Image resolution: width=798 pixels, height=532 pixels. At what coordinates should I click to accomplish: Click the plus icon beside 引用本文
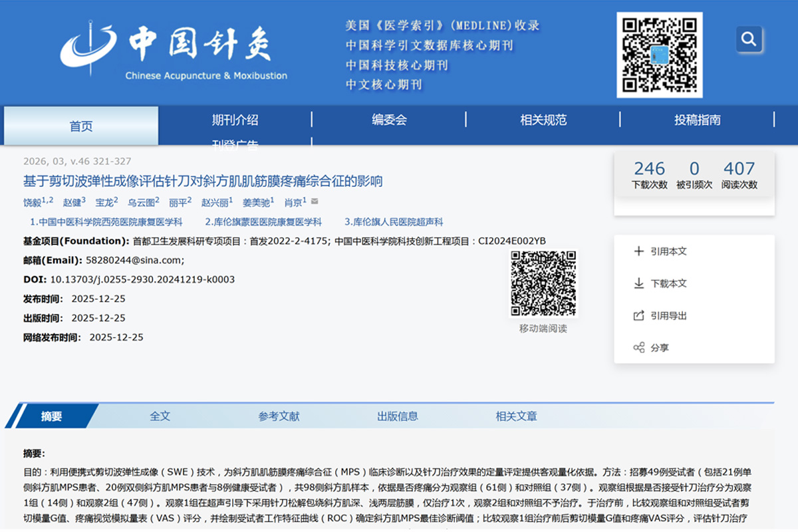click(x=639, y=251)
